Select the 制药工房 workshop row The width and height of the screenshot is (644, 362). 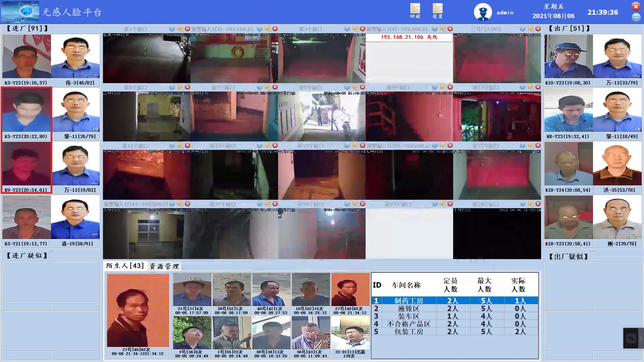(408, 301)
